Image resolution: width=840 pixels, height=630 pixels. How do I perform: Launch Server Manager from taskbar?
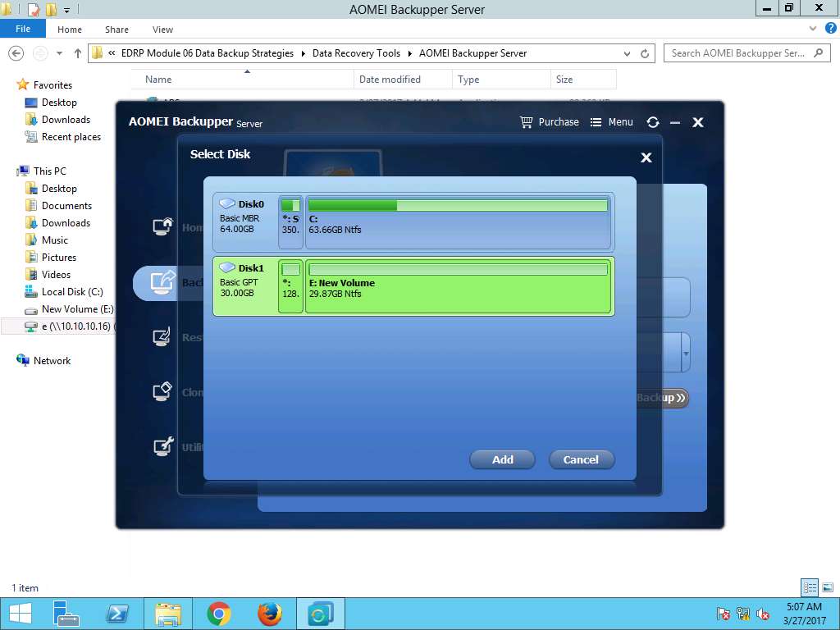(66, 614)
